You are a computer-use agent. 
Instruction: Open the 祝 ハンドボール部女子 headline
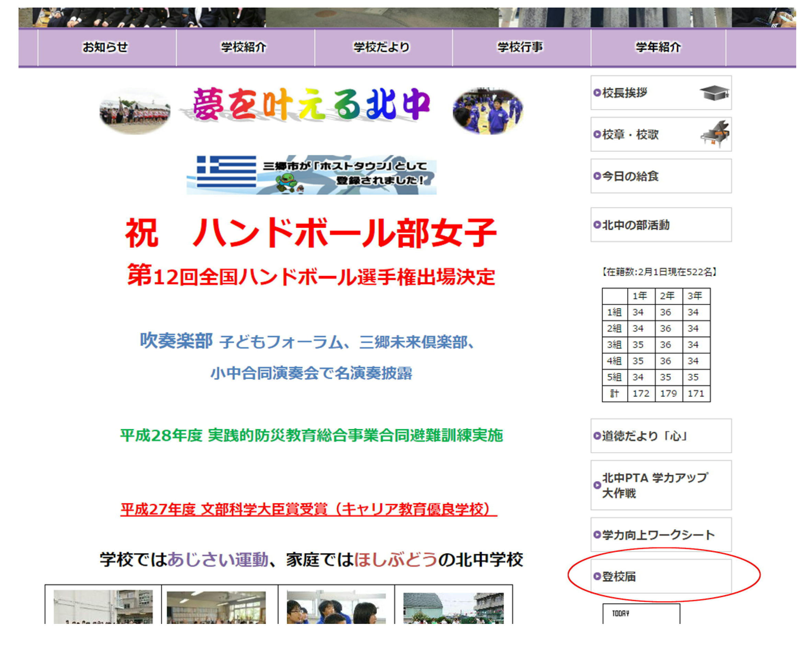tap(311, 233)
